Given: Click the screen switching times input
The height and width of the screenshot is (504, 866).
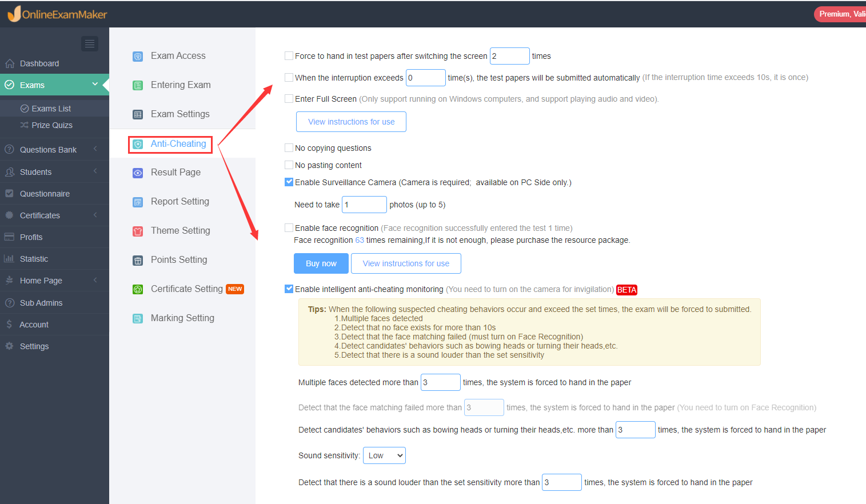Looking at the screenshot, I should (x=510, y=56).
